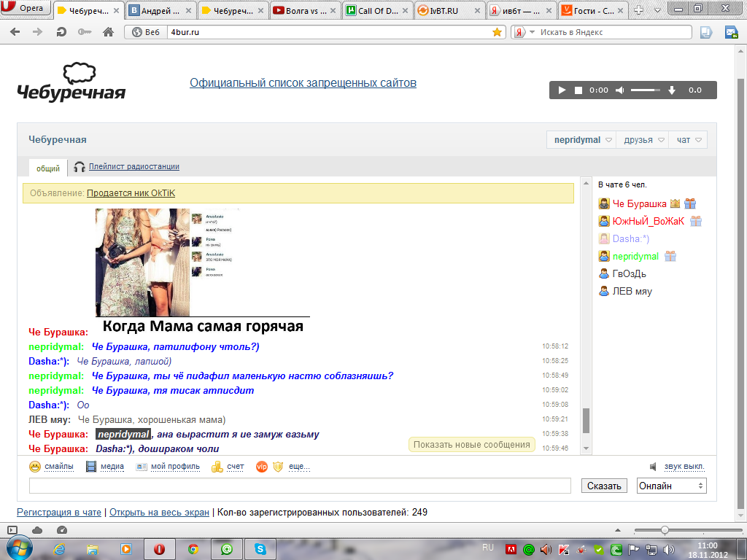Click Показать новые сообщения button

[x=472, y=444]
